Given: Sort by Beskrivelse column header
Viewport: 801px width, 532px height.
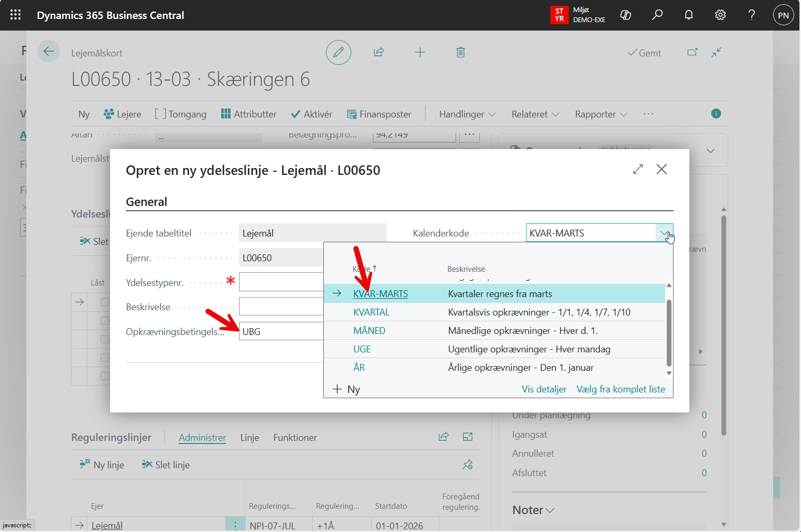Looking at the screenshot, I should 466,269.
